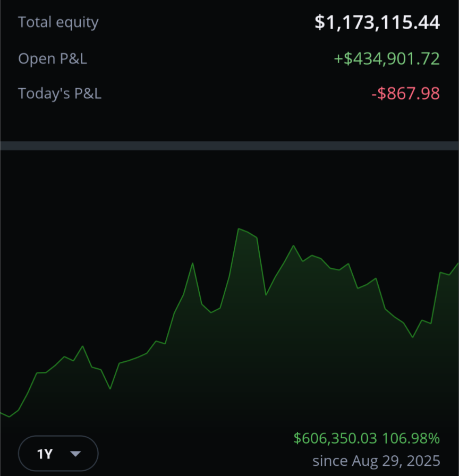459x476 pixels.
Task: Click the Total equity label
Action: [x=58, y=22]
